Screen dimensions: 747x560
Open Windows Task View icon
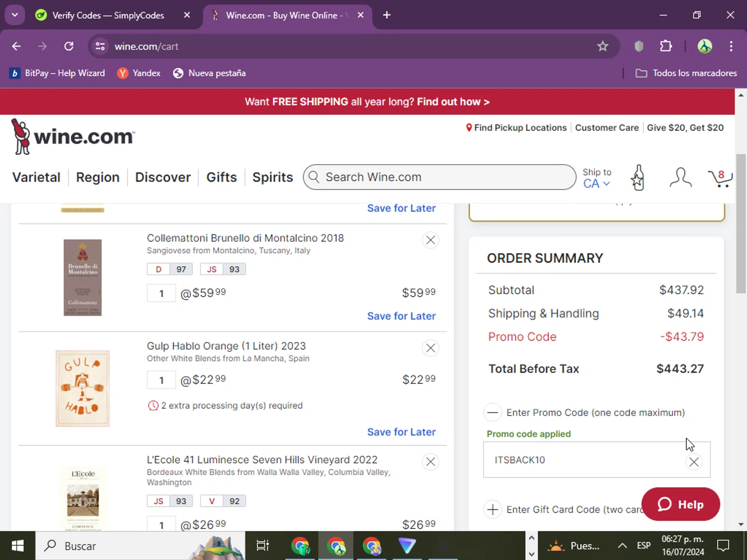(262, 546)
